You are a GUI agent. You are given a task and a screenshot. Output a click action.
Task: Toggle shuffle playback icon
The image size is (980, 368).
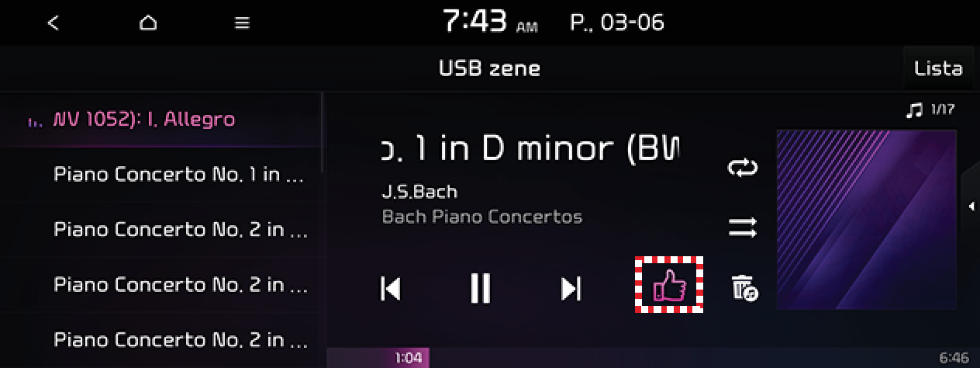click(743, 228)
